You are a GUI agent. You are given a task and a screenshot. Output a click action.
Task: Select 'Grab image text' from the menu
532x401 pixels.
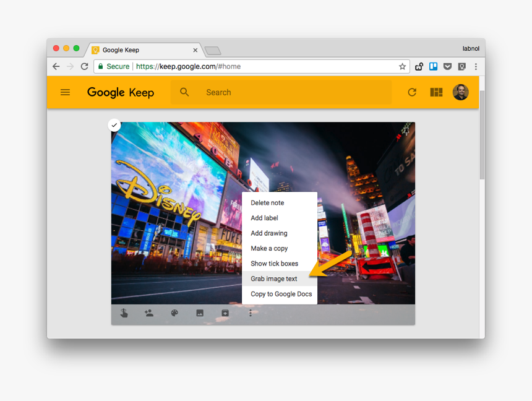coord(274,279)
